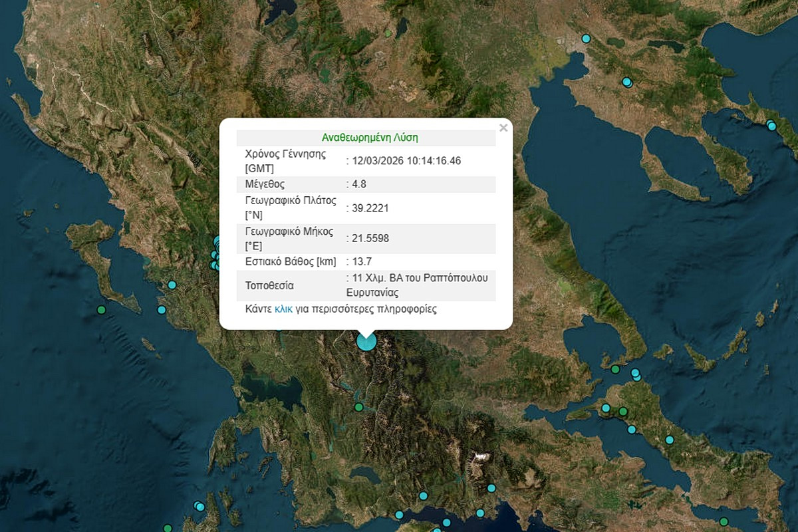The width and height of the screenshot is (798, 532).
Task: Select the green marker at the bottom-left map edge
Action: point(168,528)
